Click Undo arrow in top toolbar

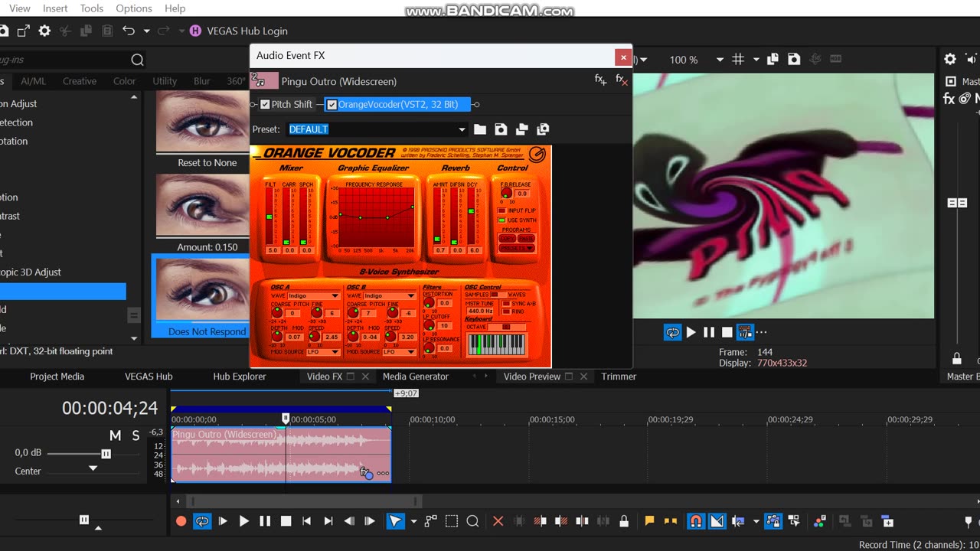pyautogui.click(x=129, y=31)
